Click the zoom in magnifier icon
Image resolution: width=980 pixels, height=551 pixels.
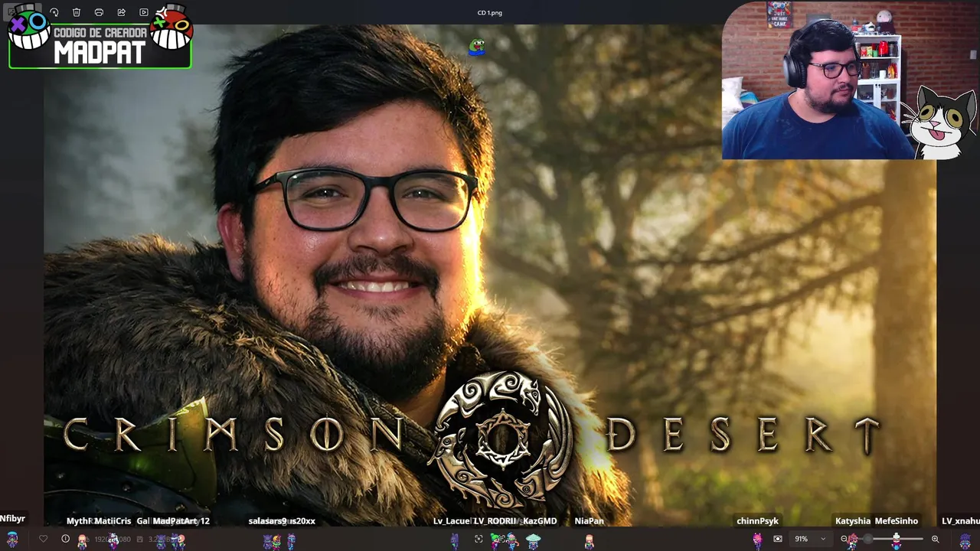935,539
